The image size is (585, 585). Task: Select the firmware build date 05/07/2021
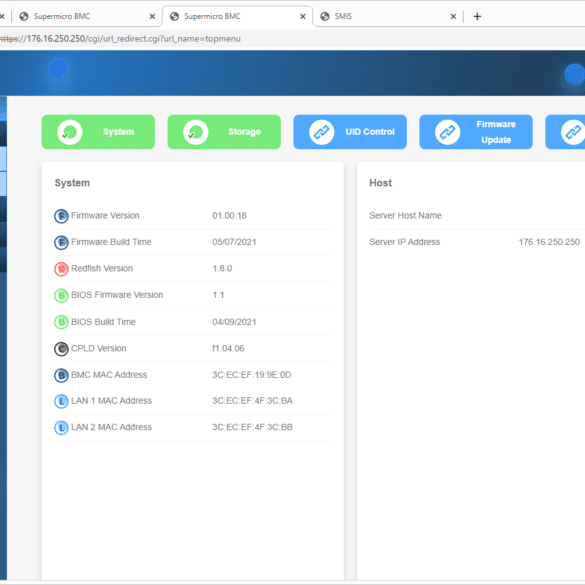(x=234, y=242)
